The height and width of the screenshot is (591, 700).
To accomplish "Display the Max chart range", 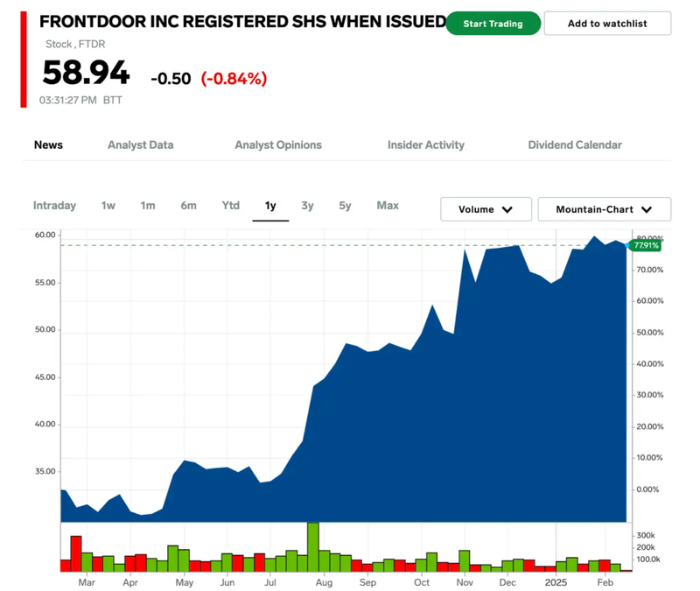I will point(388,206).
